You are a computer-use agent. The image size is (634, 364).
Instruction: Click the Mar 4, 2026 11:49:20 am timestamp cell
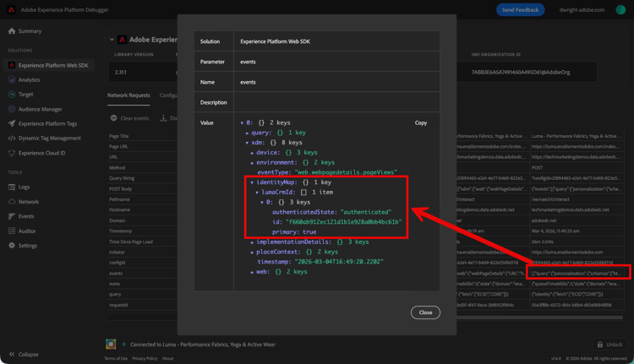tap(555, 231)
